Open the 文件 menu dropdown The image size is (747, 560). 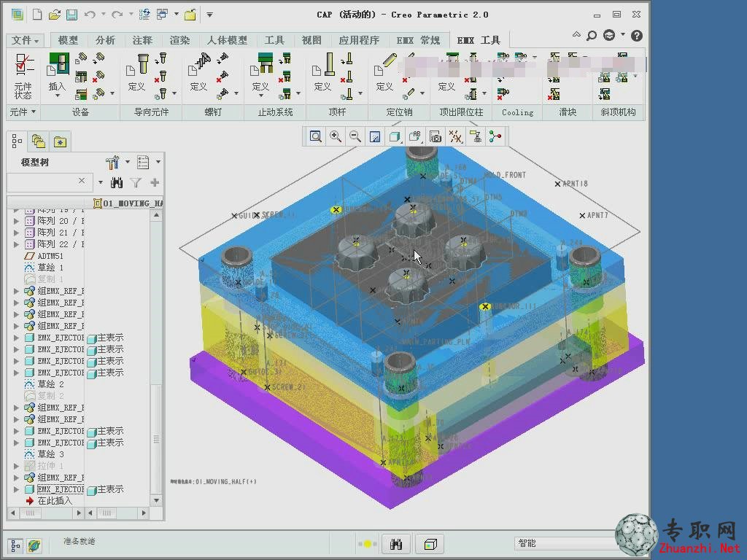pyautogui.click(x=25, y=41)
